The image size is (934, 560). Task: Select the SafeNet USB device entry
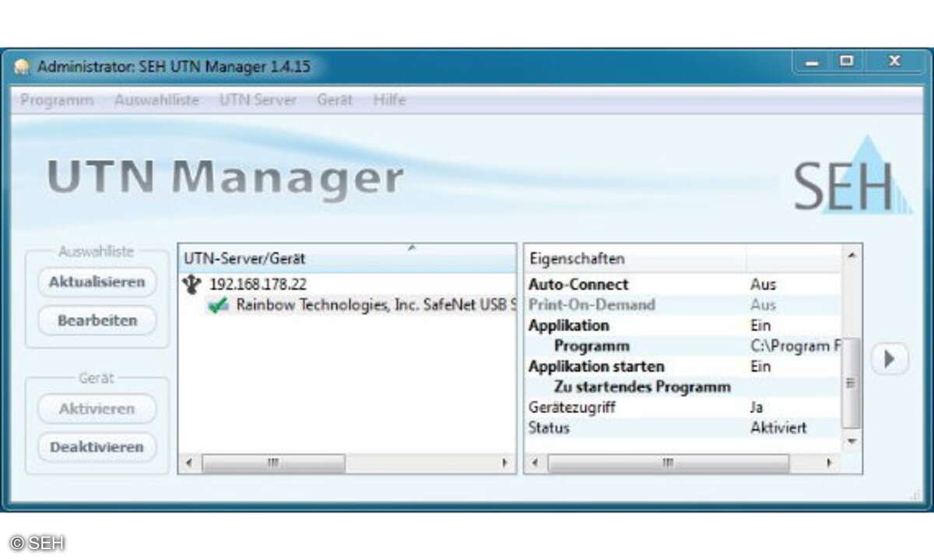pyautogui.click(x=350, y=305)
